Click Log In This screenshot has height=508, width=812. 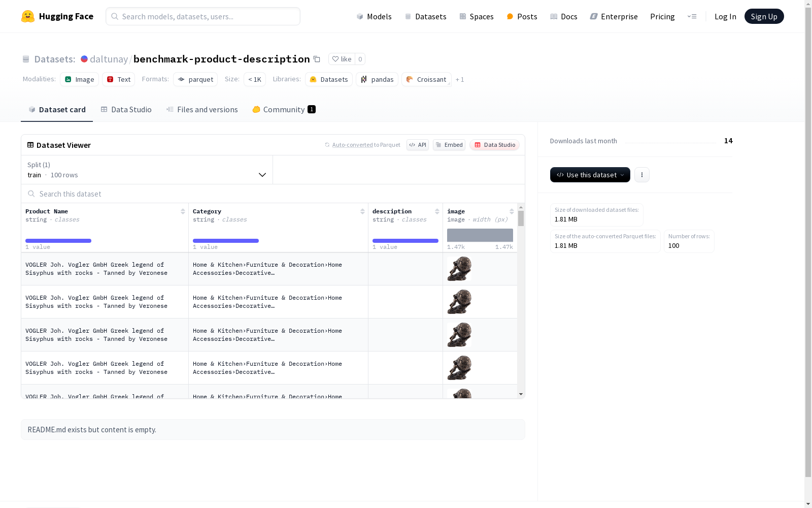(x=725, y=16)
